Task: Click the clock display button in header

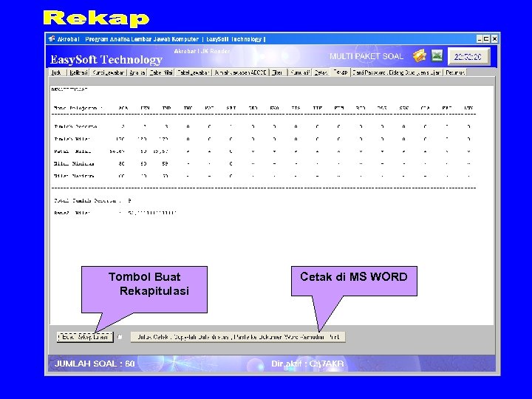Action: click(x=468, y=57)
